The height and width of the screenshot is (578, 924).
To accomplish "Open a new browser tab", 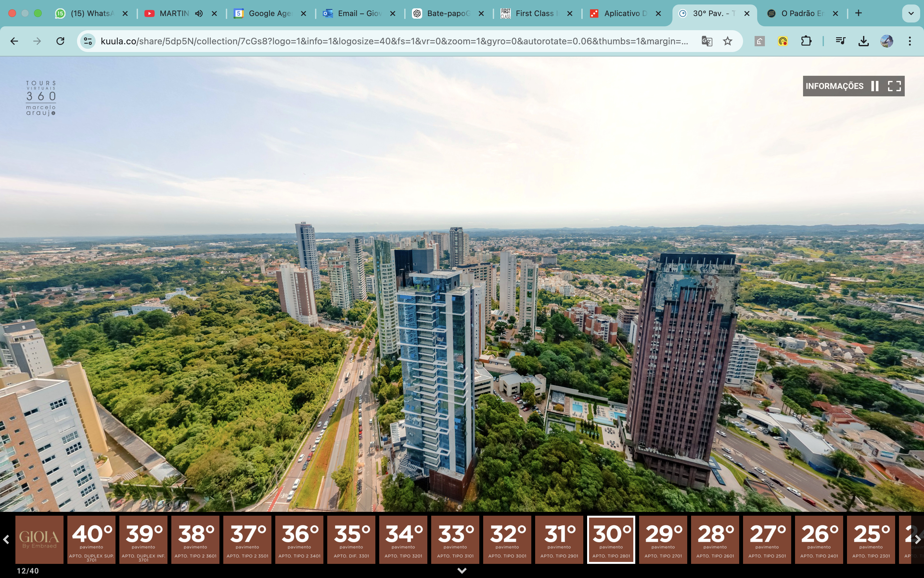I will [x=858, y=13].
